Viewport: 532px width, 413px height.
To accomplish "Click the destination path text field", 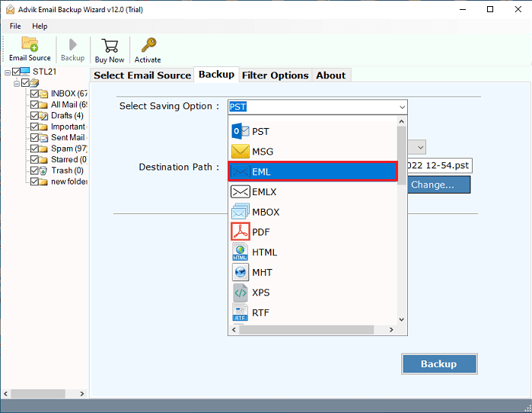I will tap(439, 166).
